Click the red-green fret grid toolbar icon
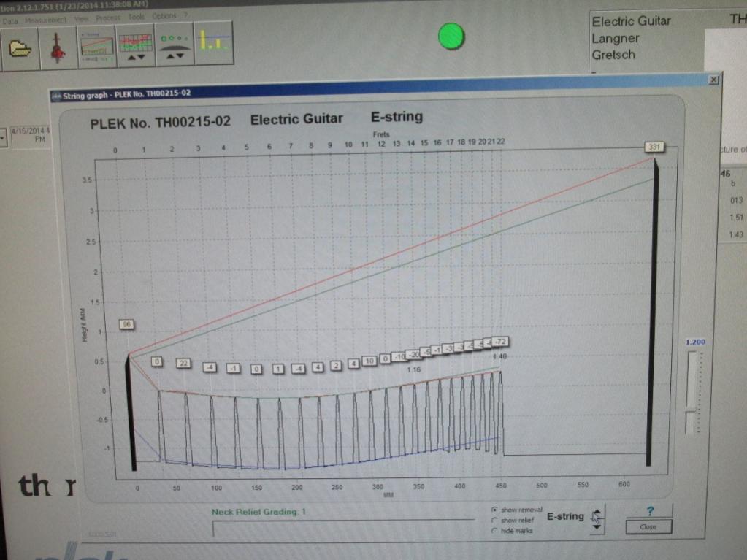 click(136, 46)
